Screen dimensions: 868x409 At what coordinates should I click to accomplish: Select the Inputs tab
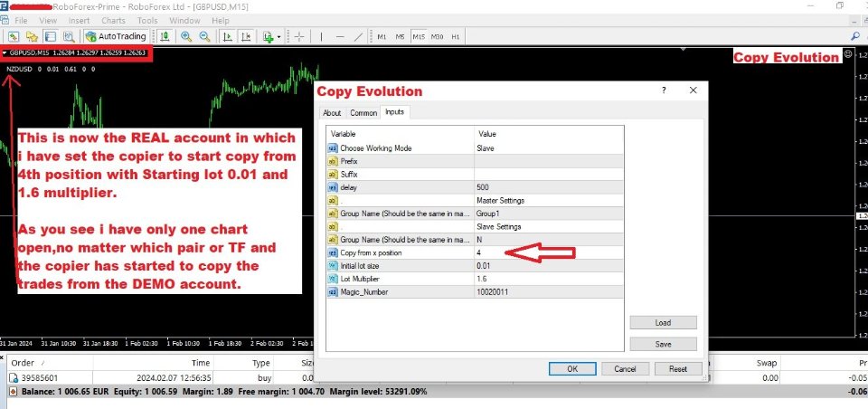click(395, 111)
